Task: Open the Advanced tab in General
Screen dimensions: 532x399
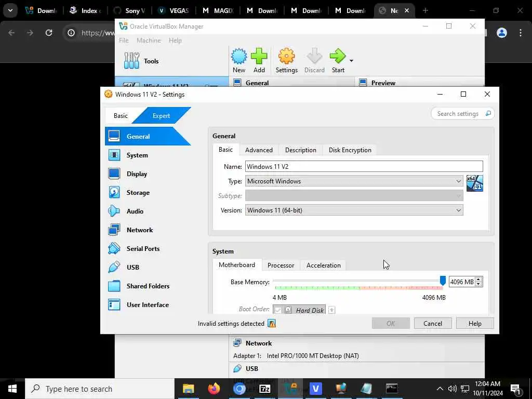Action: pyautogui.click(x=259, y=150)
